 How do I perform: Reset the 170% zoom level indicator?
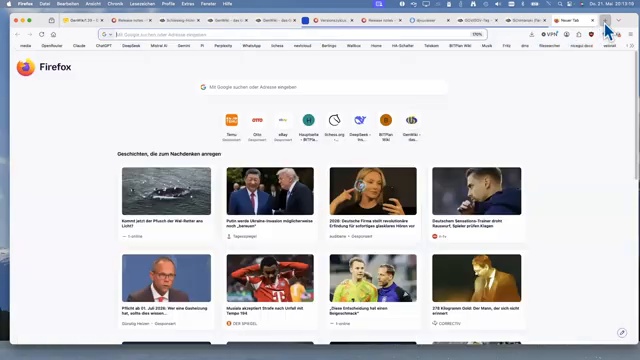[477, 35]
